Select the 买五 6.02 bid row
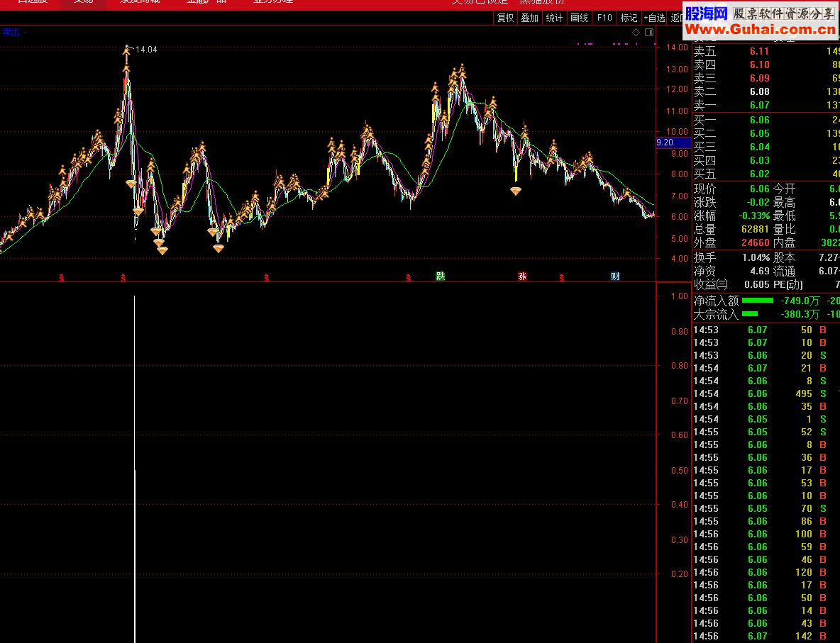Viewport: 840px width, 643px height. coord(767,174)
